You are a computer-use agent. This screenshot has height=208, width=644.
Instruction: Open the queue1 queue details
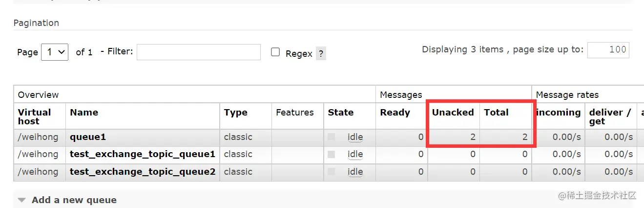(x=88, y=137)
